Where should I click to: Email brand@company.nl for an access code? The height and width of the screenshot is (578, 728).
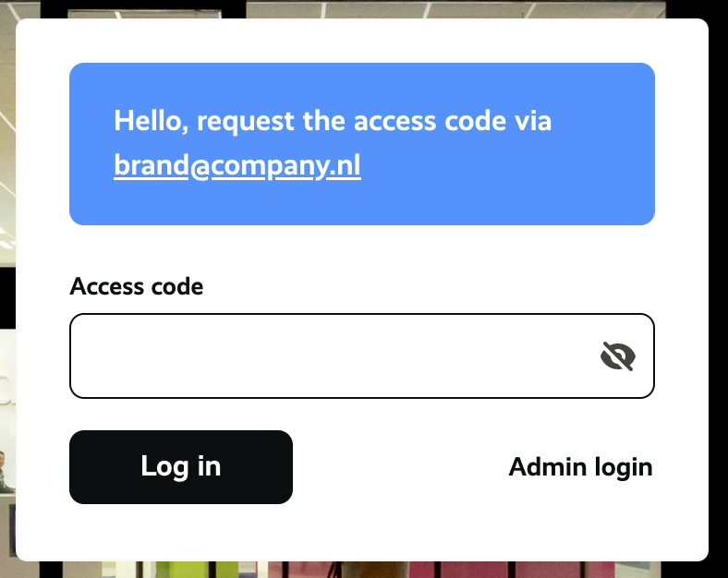237,165
